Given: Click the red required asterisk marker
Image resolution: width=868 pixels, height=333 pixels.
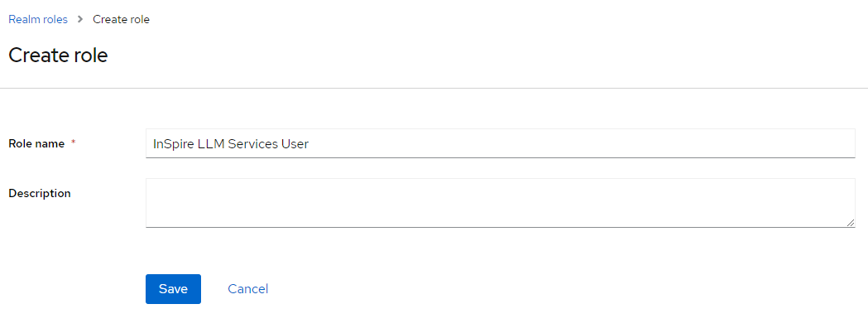Looking at the screenshot, I should [74, 142].
